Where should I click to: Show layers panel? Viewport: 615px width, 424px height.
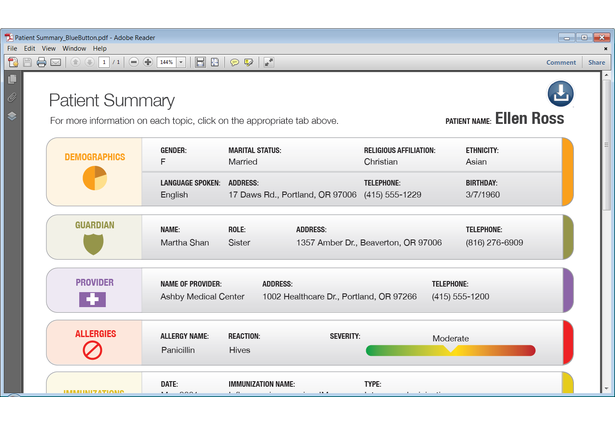point(12,116)
